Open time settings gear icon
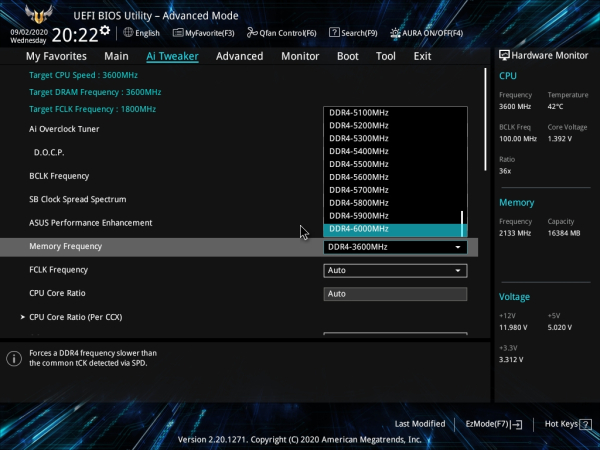600x450 pixels. click(104, 30)
